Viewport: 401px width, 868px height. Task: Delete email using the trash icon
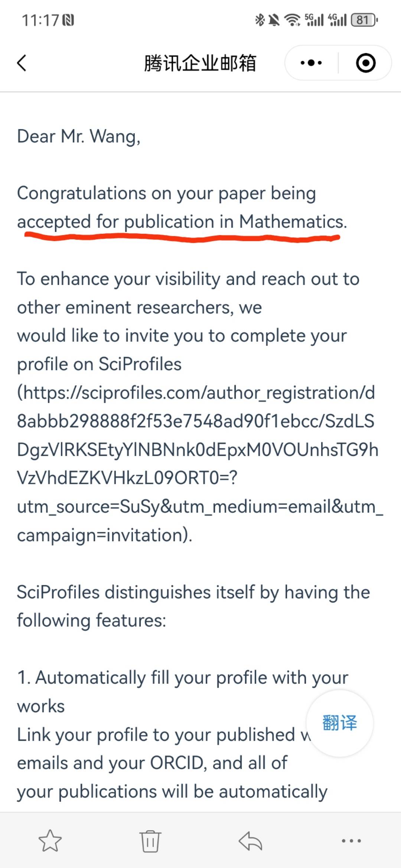(x=150, y=841)
